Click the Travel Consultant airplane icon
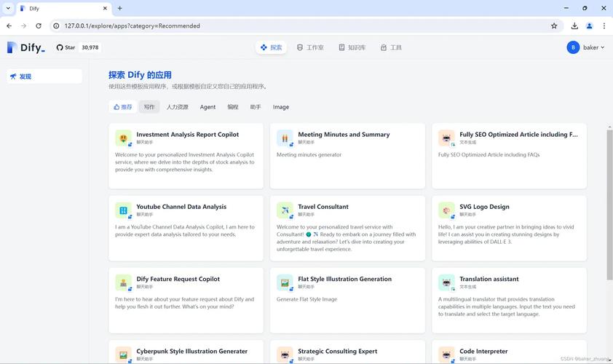The width and height of the screenshot is (613, 364). click(x=285, y=210)
